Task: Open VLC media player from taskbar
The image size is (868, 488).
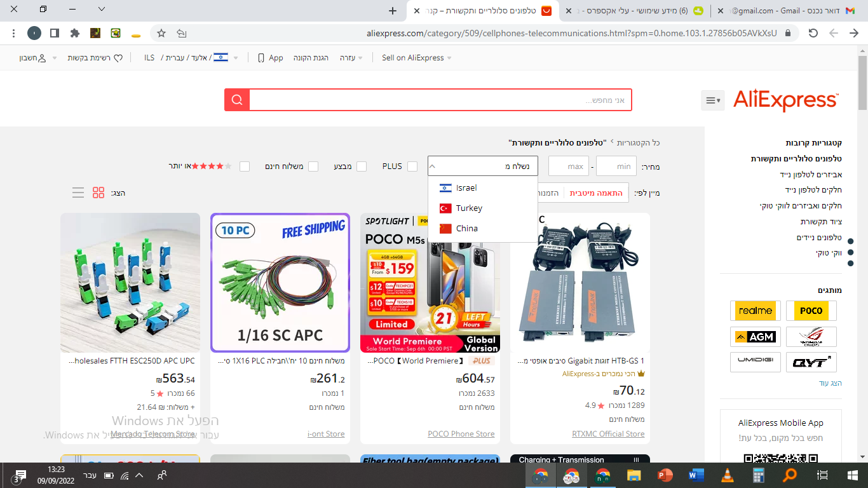Action: coord(727,475)
